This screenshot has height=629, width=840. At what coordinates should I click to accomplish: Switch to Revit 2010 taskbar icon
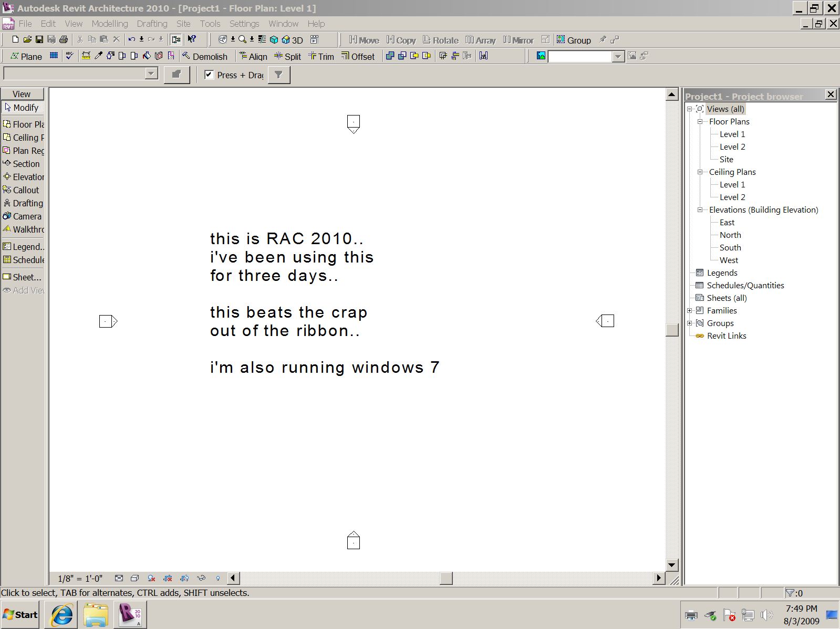coord(130,614)
